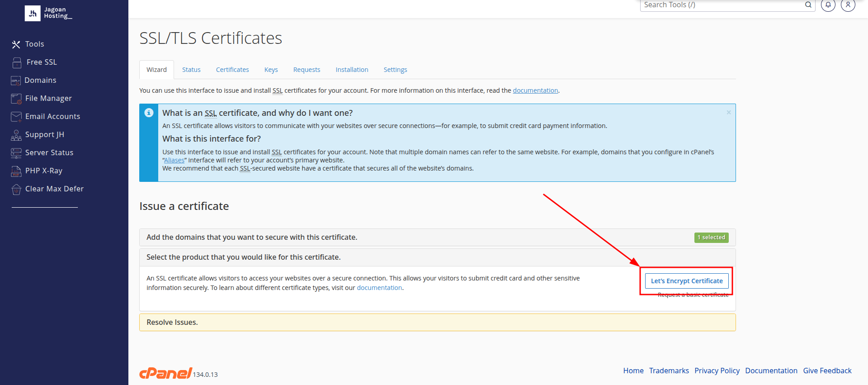The image size is (868, 385).
Task: Click the Let's Encrypt Certificate button
Action: (686, 281)
